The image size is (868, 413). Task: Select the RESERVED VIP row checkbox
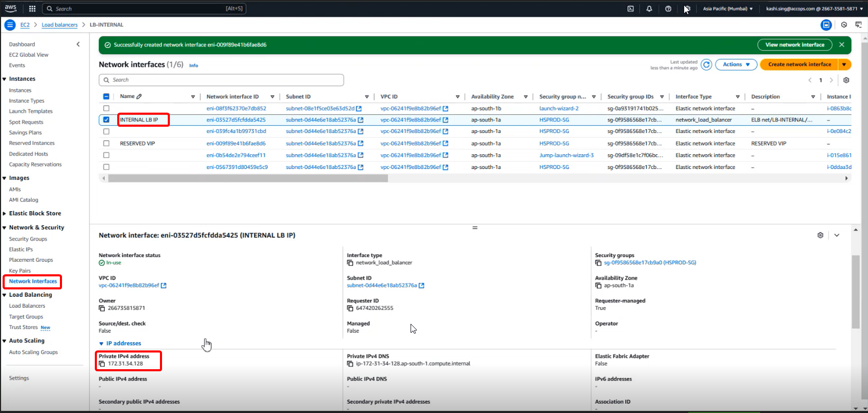click(106, 143)
